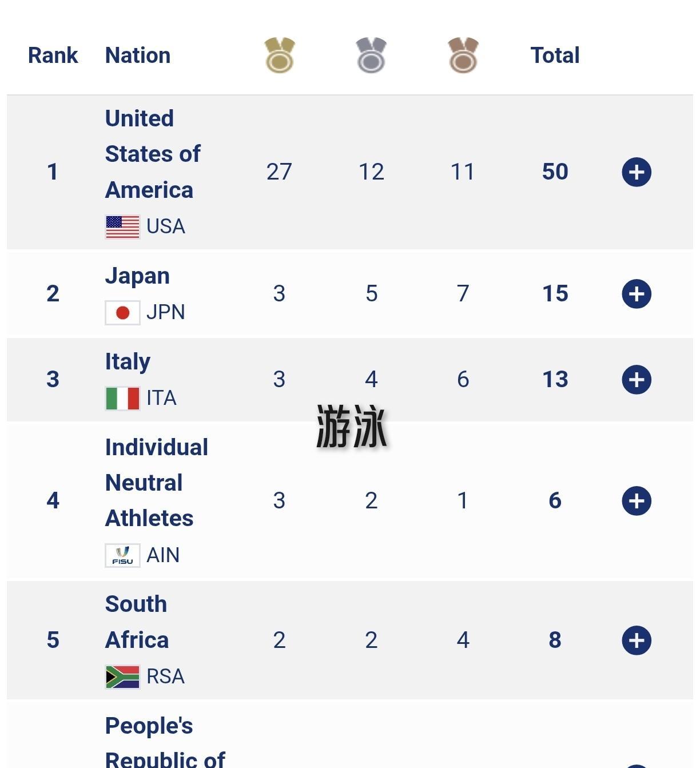Click the Nation column header
The width and height of the screenshot is (700, 768).
[x=138, y=55]
